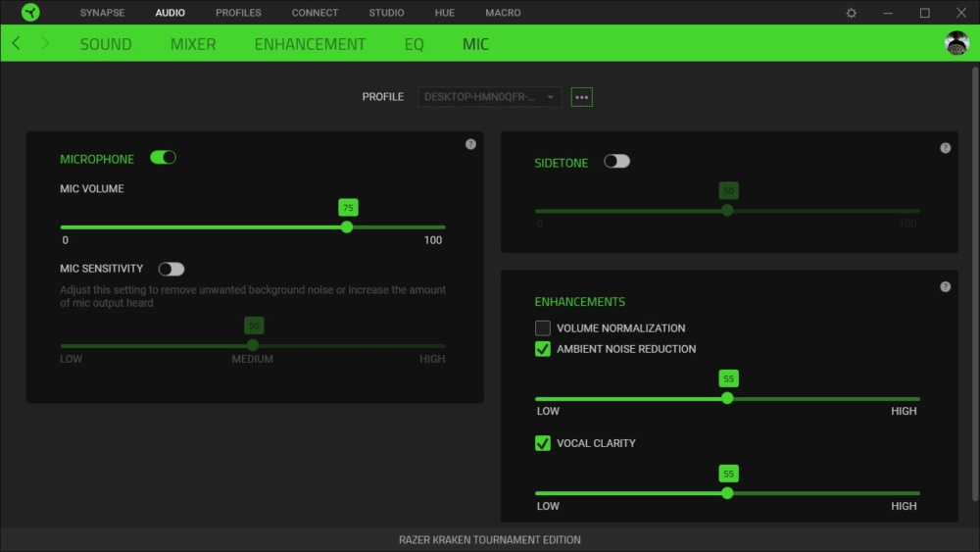This screenshot has height=552, width=980.
Task: Open the Macro top menu
Action: coord(503,13)
